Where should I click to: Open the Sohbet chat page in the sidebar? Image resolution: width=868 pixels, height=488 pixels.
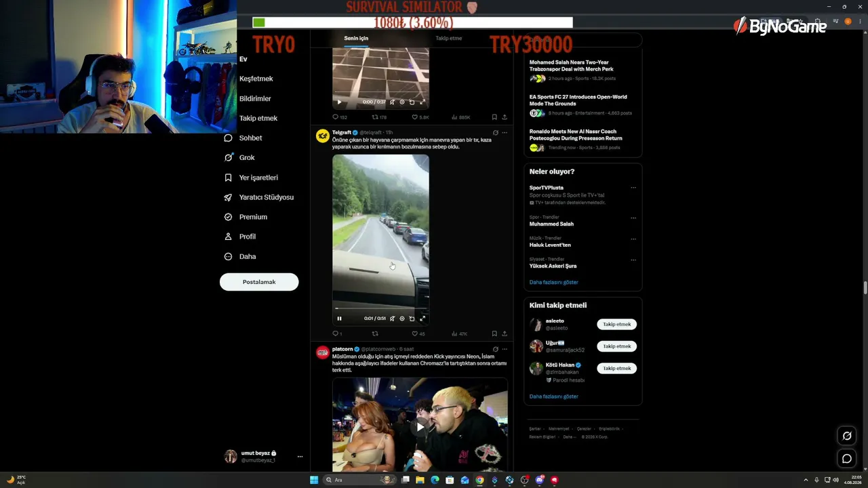pos(243,138)
